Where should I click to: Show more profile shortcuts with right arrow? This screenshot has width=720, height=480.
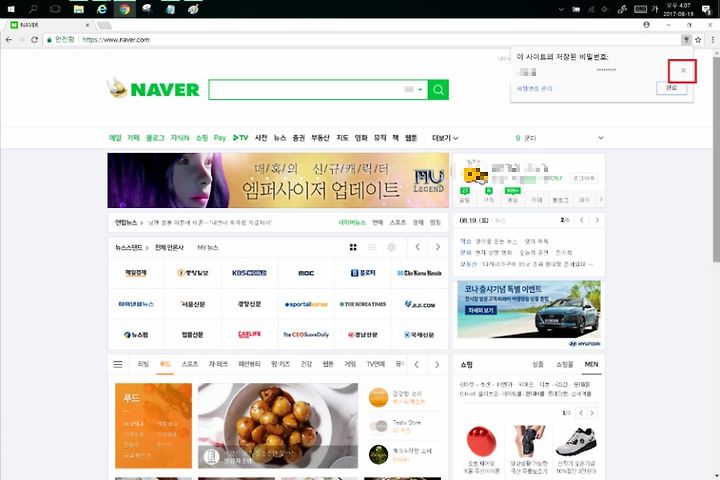pos(601,199)
